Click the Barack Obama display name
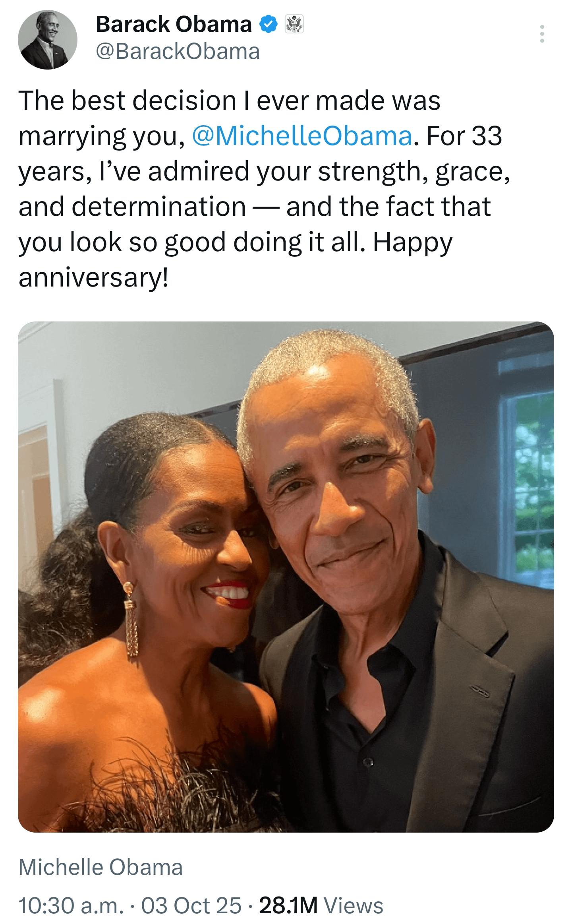 174,24
